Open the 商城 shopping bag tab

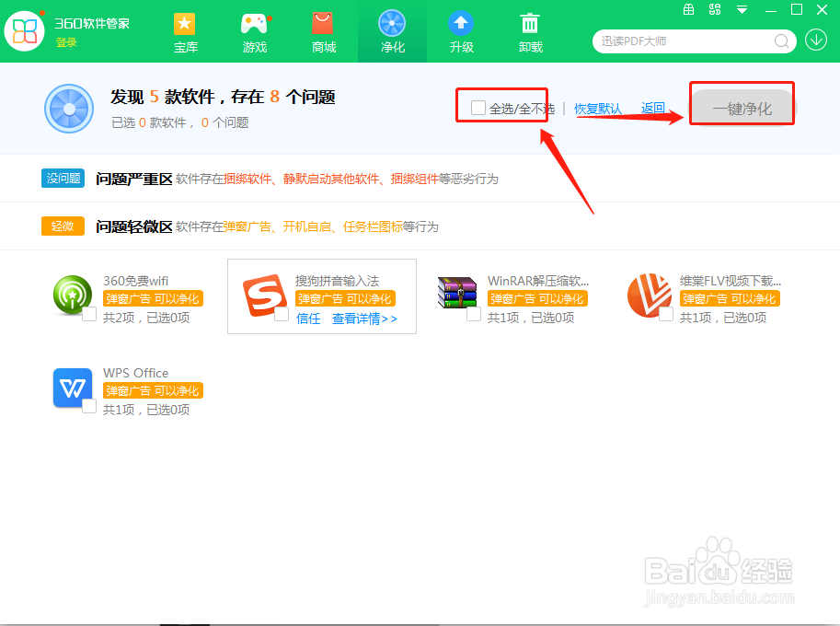click(x=324, y=33)
